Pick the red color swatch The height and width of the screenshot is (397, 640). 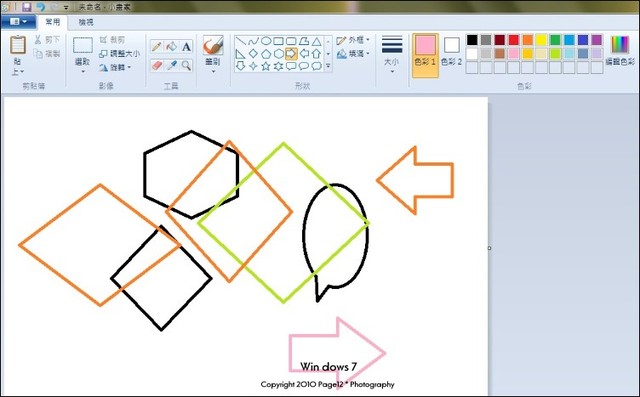pyautogui.click(x=513, y=40)
